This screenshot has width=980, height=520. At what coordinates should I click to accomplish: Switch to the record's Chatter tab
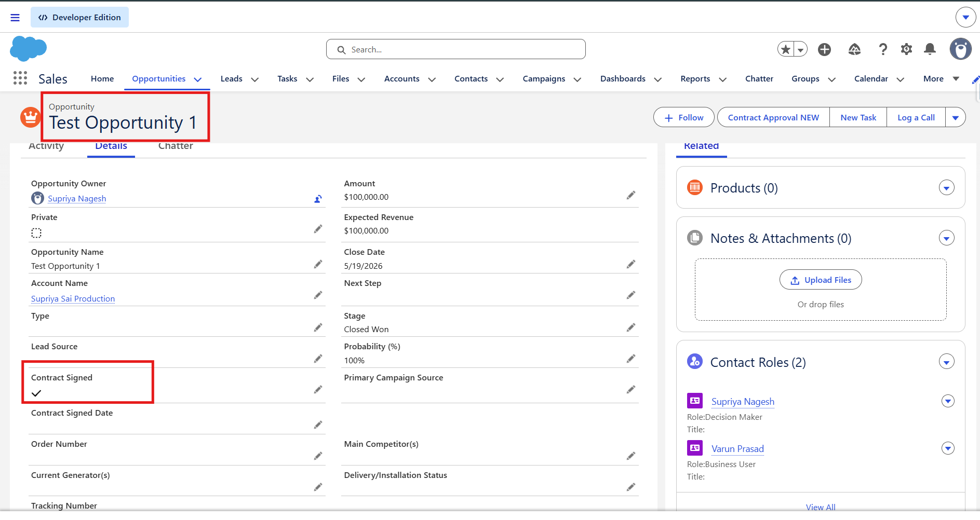tap(176, 146)
